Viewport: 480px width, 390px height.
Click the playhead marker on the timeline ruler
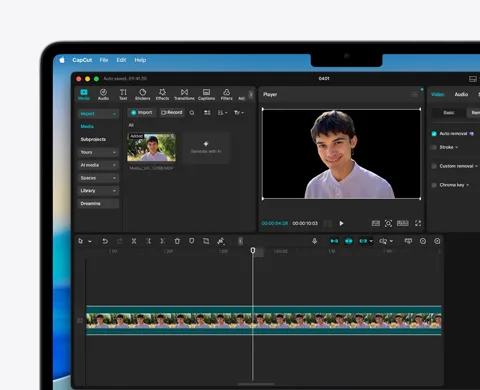tap(253, 250)
